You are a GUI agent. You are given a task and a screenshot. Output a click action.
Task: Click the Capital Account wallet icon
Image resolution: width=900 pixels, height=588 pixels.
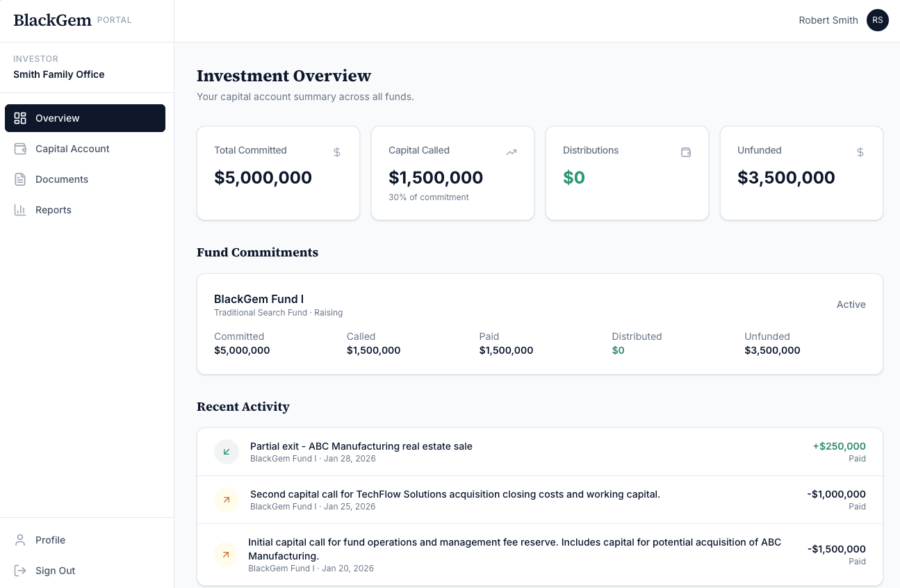coord(20,149)
